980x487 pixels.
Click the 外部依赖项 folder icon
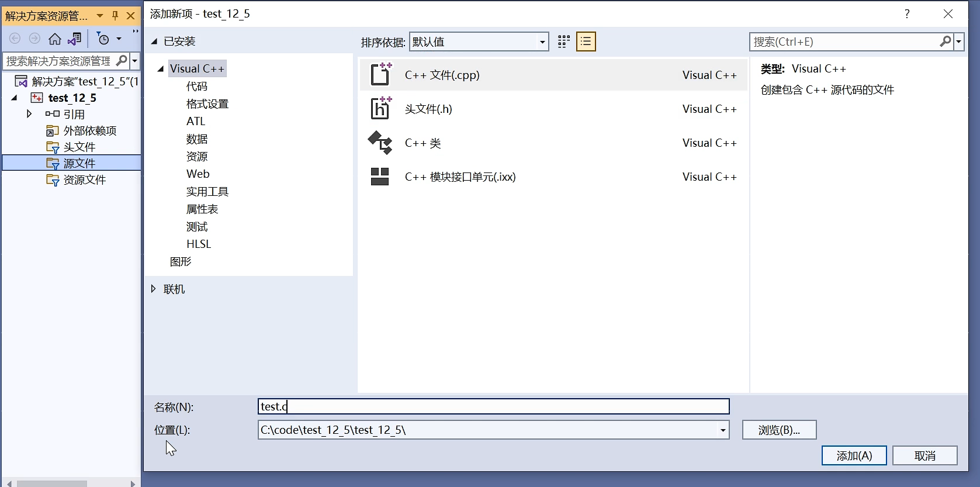(53, 130)
